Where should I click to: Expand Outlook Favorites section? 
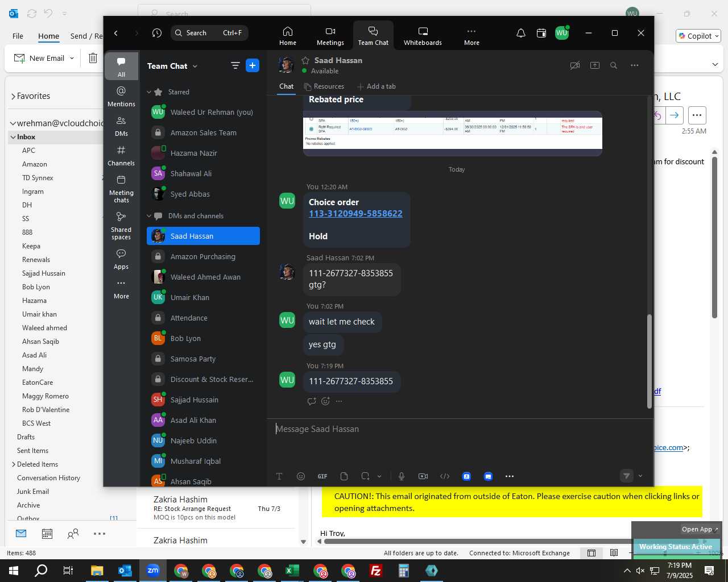coord(13,97)
